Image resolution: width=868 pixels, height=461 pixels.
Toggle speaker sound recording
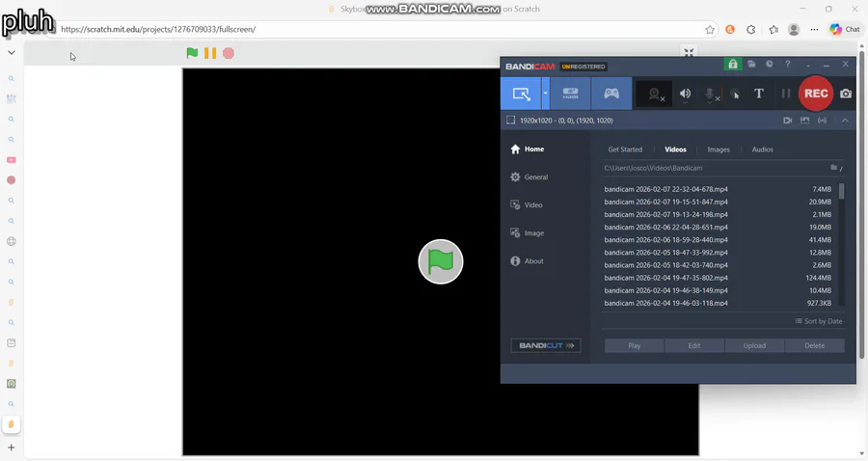coord(685,95)
